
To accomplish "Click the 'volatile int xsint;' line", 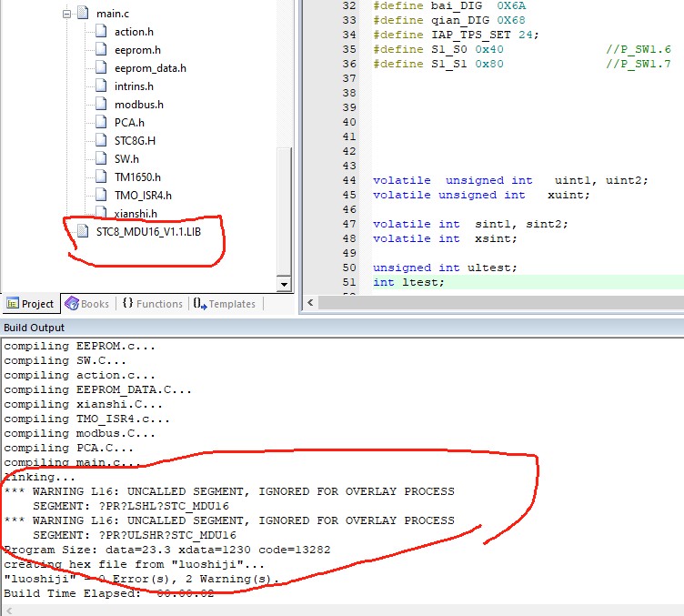I will point(445,238).
